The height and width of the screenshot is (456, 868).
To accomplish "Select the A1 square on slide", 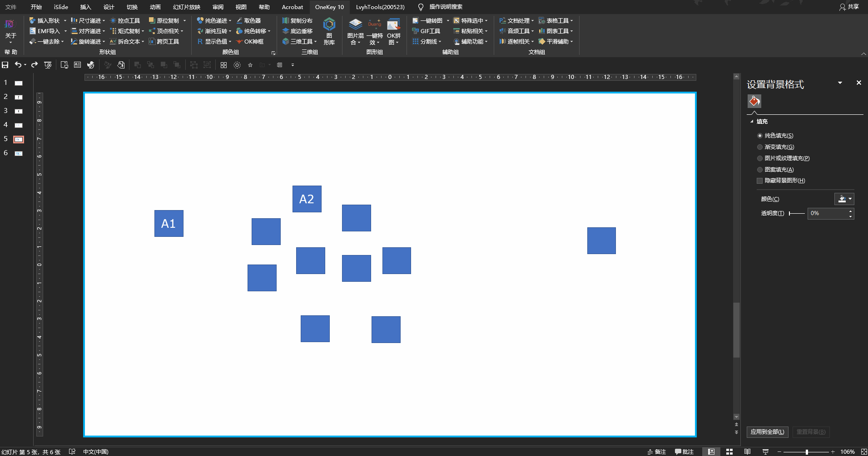I will pos(169,223).
